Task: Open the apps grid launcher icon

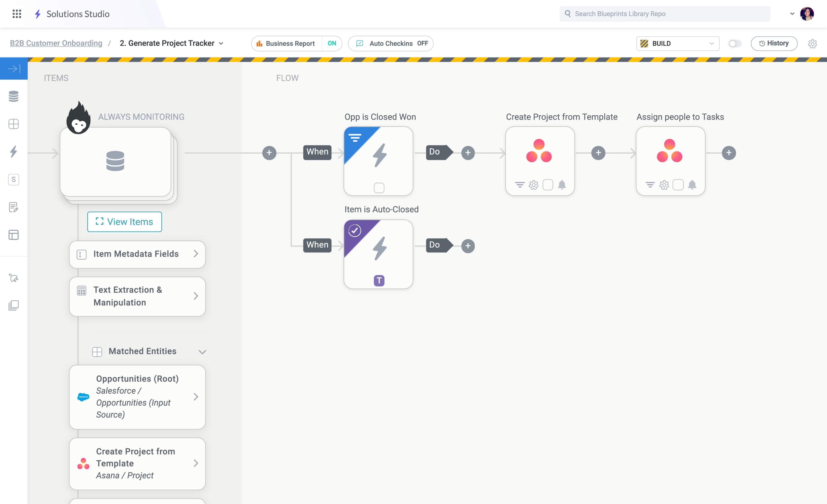Action: 17,14
